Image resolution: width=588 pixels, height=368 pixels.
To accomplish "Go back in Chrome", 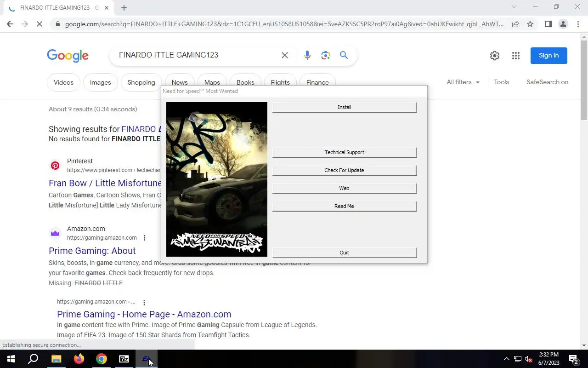I will 10,24.
